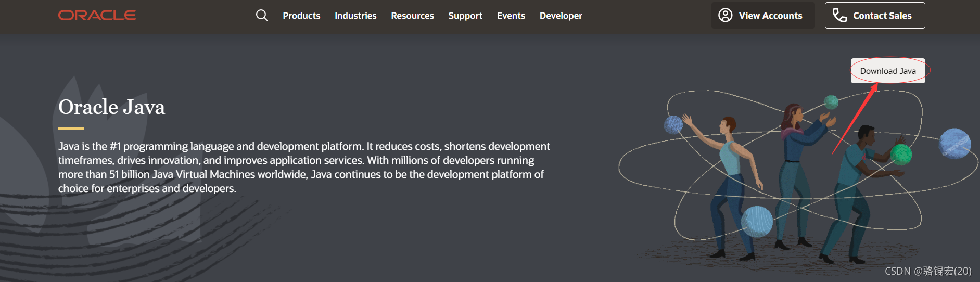Open the Developer menu

click(x=561, y=16)
